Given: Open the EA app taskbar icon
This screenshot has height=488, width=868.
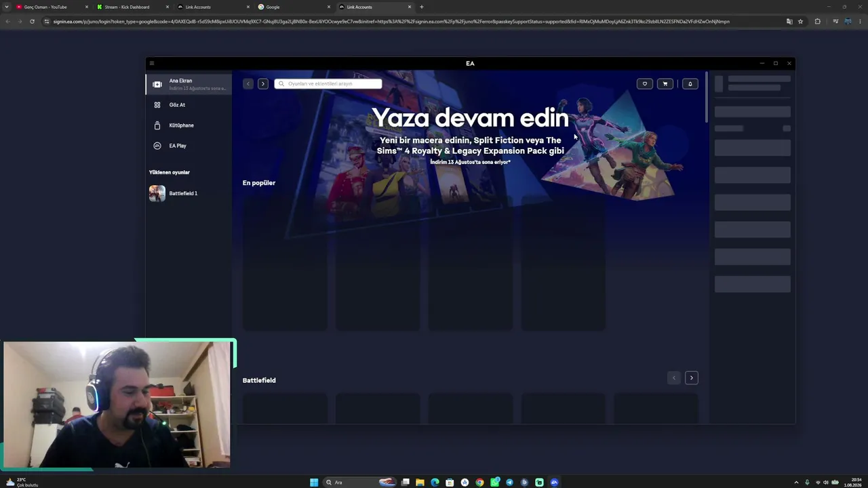Looking at the screenshot, I should [554, 483].
